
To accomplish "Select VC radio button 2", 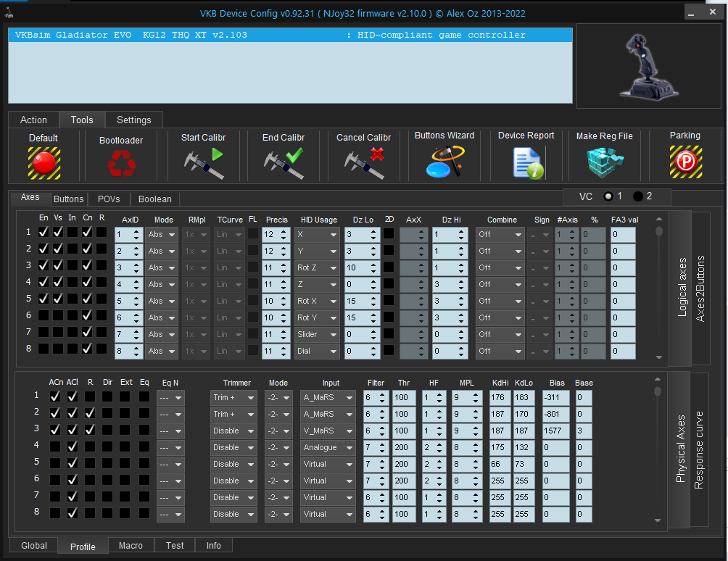I will coord(638,196).
